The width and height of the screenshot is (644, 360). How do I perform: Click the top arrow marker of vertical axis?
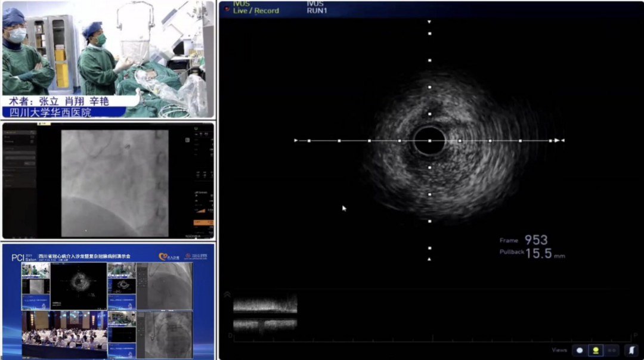(429, 22)
